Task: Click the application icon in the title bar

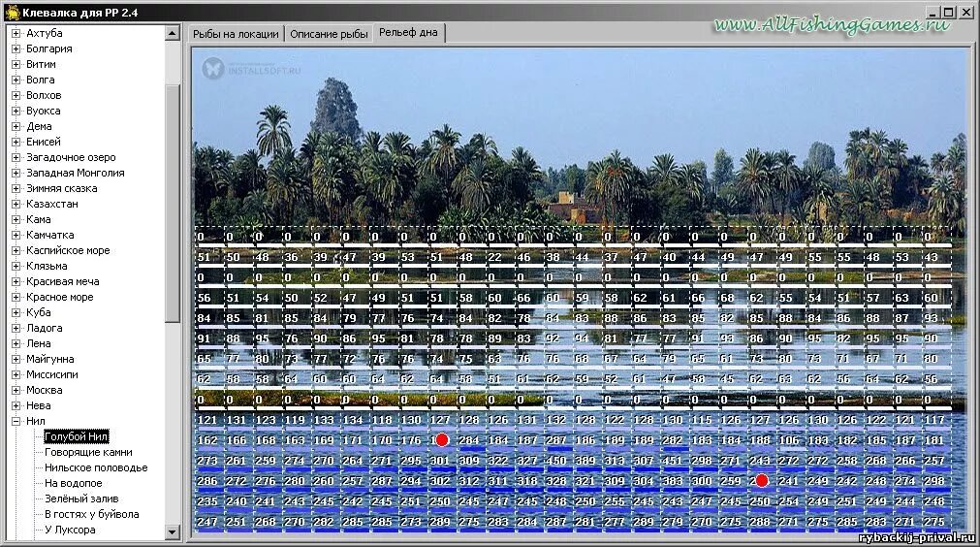Action: [12, 12]
